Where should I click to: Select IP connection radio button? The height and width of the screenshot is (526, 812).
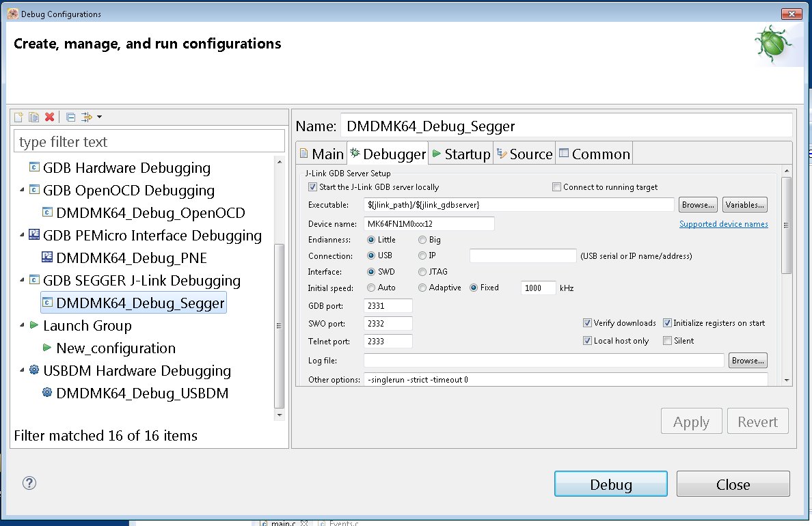(422, 255)
